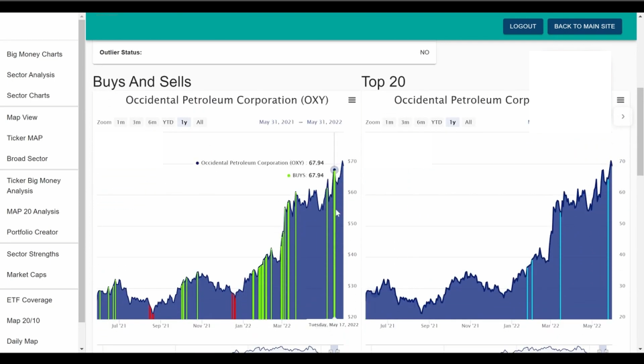Click the LOGOUT button
The height and width of the screenshot is (364, 644).
523,26
